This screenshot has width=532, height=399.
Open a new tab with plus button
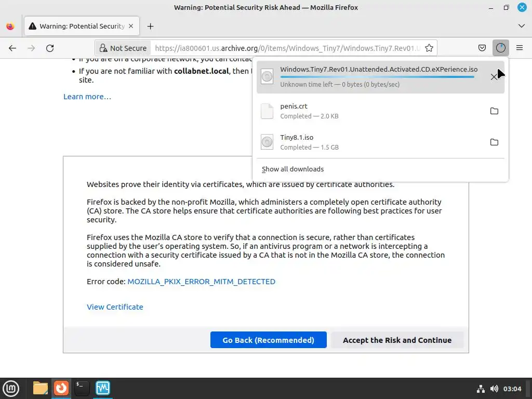tap(150, 26)
